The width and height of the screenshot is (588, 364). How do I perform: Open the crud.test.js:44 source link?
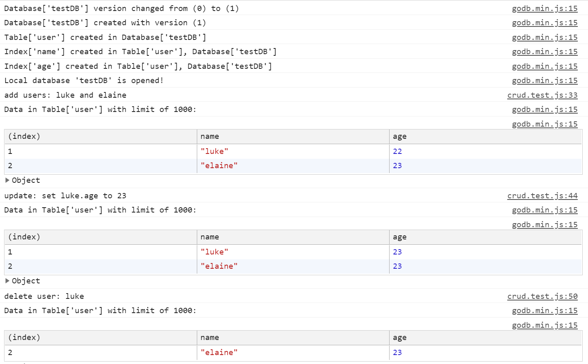pos(542,195)
